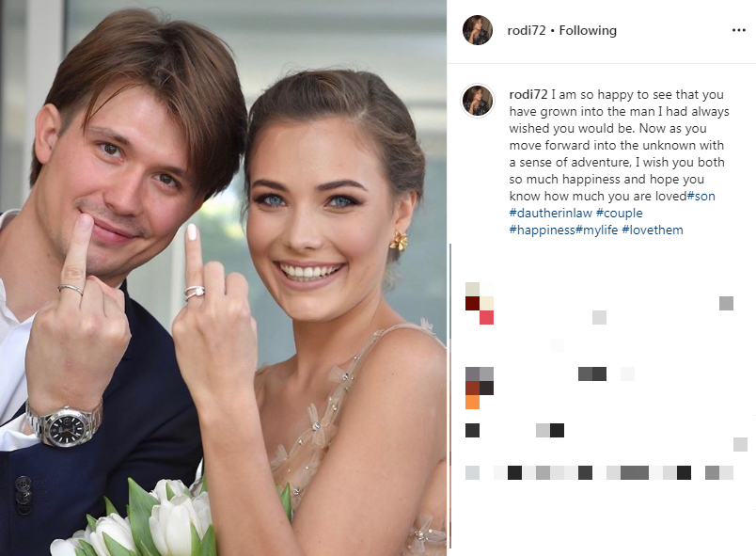Open the post options three-dot menu
Screen dimensions: 756x556
point(738,30)
